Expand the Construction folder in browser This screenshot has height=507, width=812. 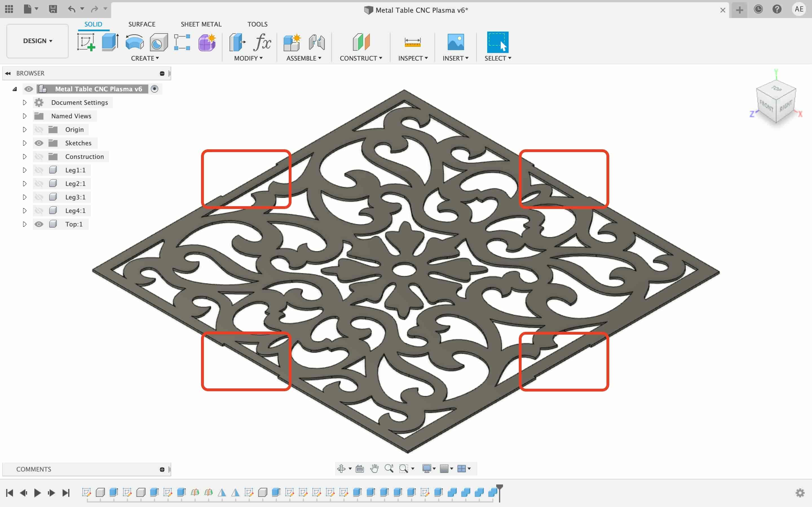click(x=24, y=156)
